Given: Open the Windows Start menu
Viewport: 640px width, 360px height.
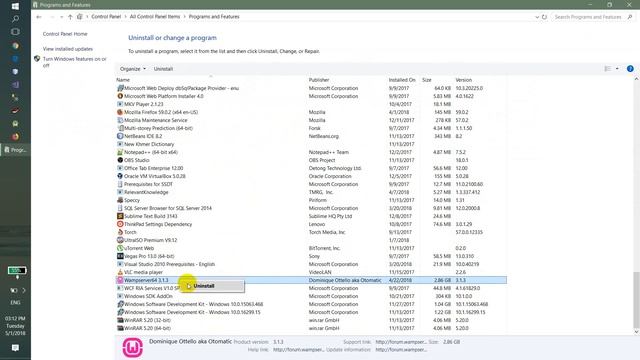Looking at the screenshot, I should pyautogui.click(x=15, y=6).
